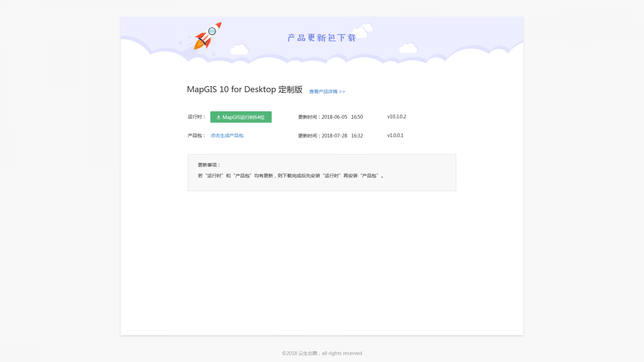The height and width of the screenshot is (362, 644).
Task: Click the rocket icon in the header
Action: point(207,36)
